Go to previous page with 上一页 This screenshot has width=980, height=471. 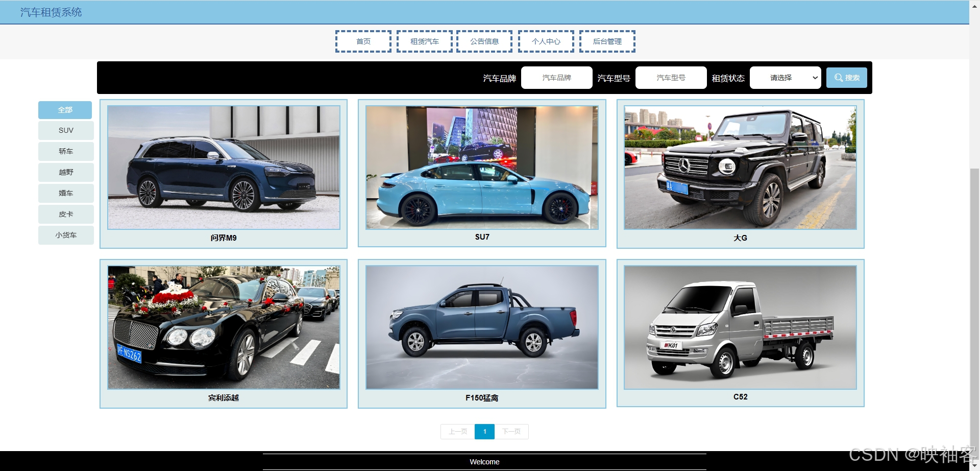coord(458,432)
